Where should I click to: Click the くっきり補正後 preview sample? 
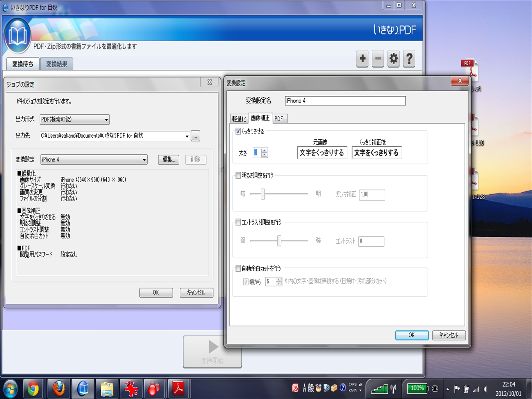(x=376, y=153)
